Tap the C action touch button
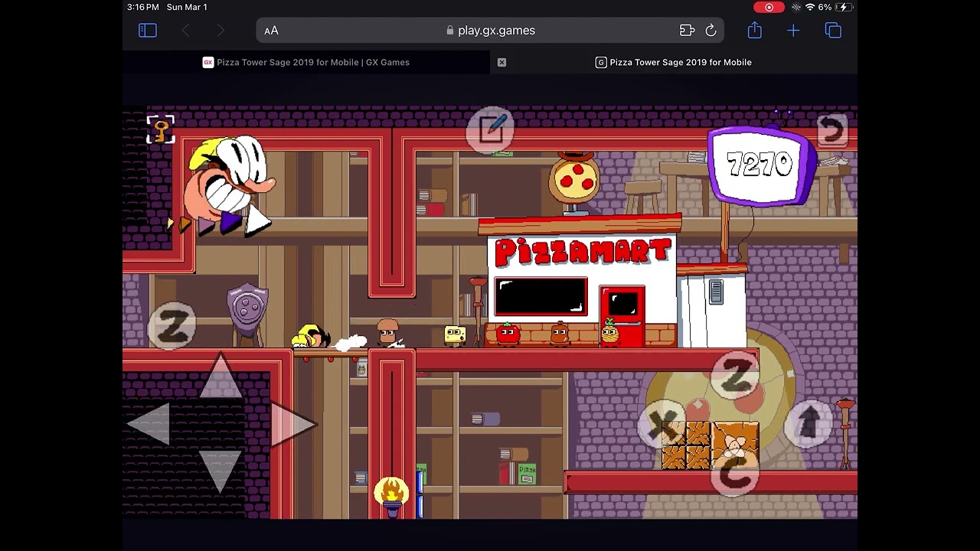980x551 pixels. (735, 472)
